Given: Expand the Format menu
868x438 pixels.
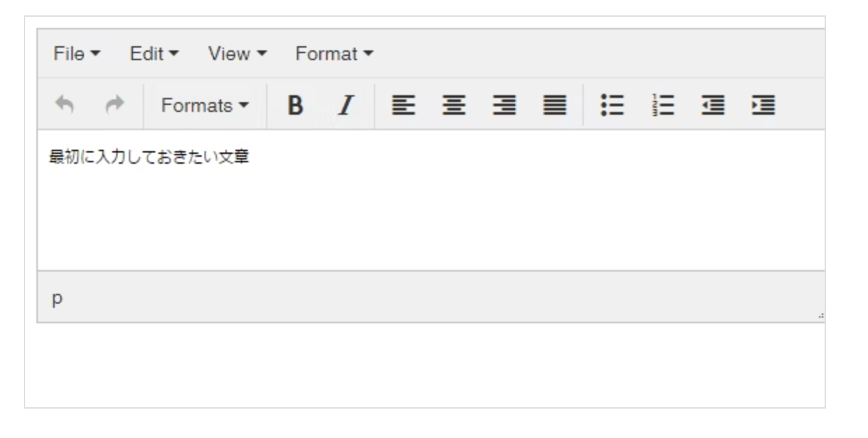Looking at the screenshot, I should (334, 54).
